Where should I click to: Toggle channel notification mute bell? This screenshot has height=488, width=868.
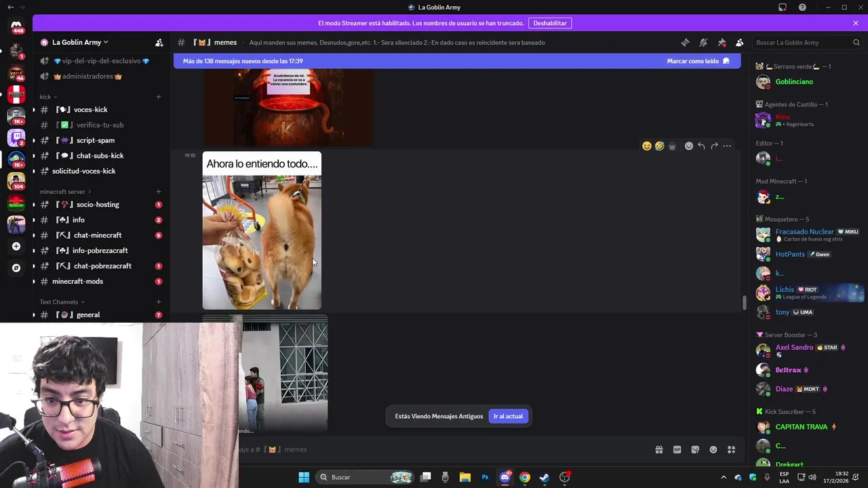pos(703,42)
